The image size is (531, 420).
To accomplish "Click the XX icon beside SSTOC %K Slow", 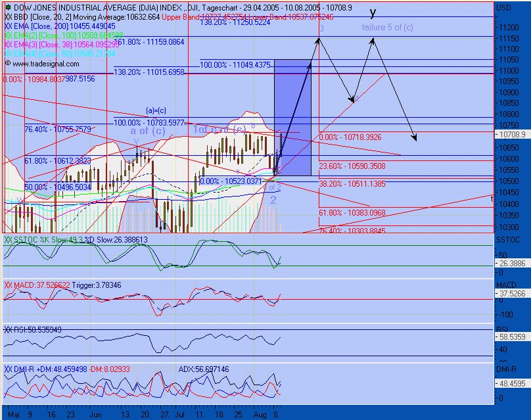I will click(9, 240).
